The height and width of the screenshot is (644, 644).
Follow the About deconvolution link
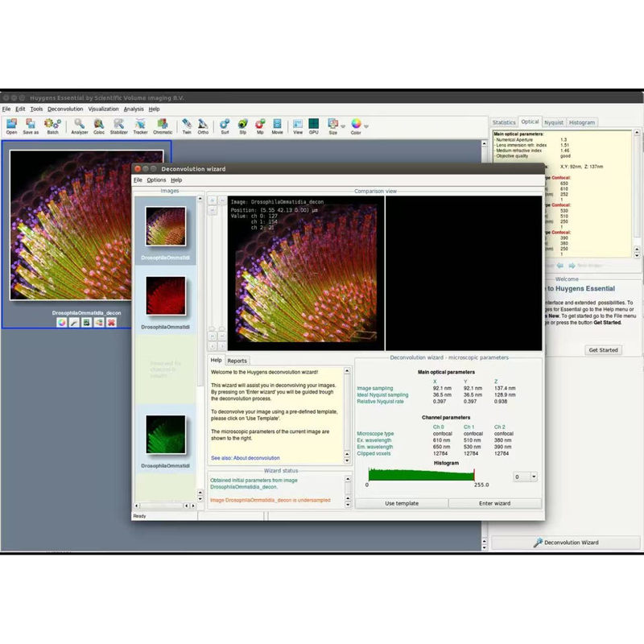[x=256, y=458]
